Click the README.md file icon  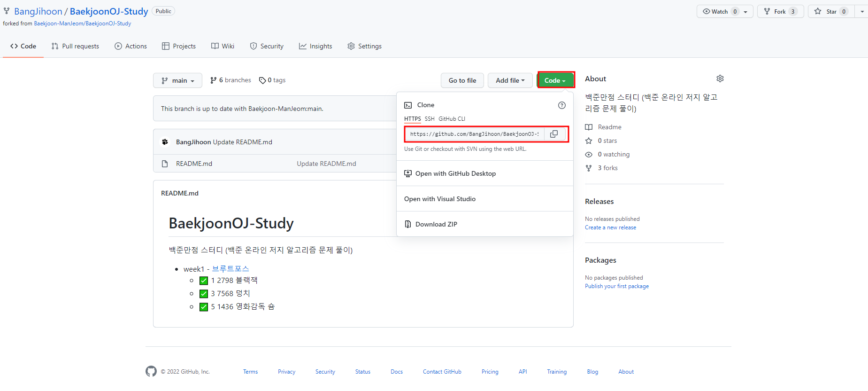point(165,164)
